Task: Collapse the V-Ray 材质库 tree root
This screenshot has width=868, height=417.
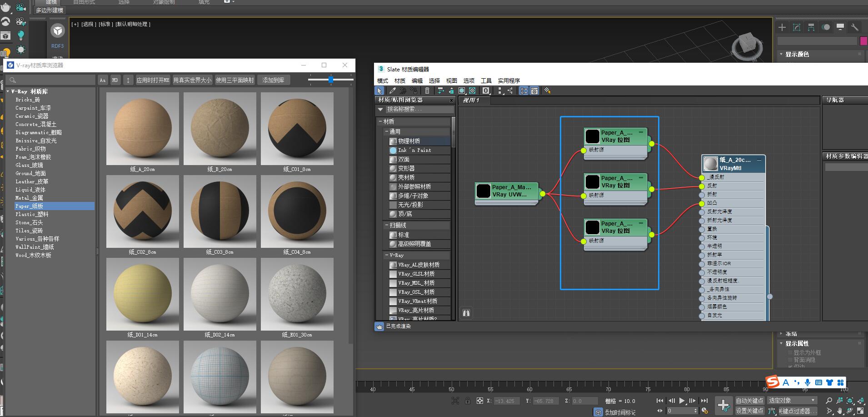Action: pos(8,91)
